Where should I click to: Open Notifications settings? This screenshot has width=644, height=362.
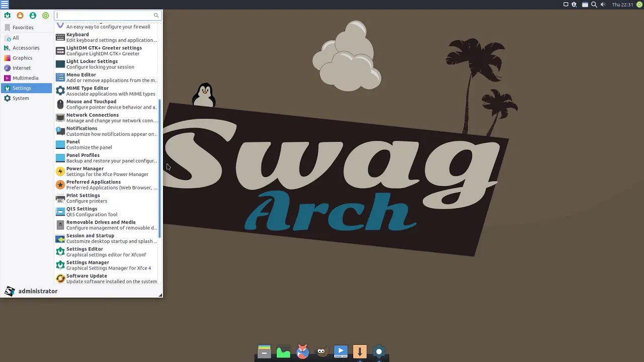(106, 131)
